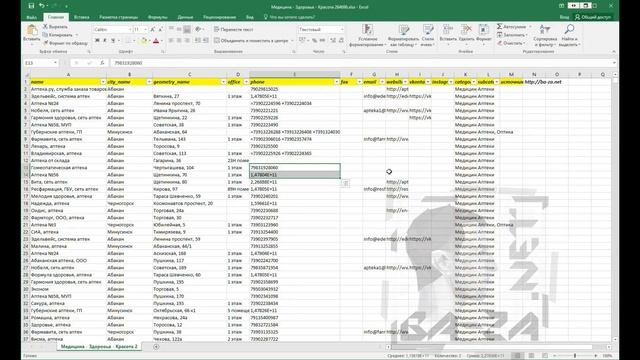
Task: Select the sheet tab Медицина - Здоровье - Красота 2
Action: tap(99, 347)
